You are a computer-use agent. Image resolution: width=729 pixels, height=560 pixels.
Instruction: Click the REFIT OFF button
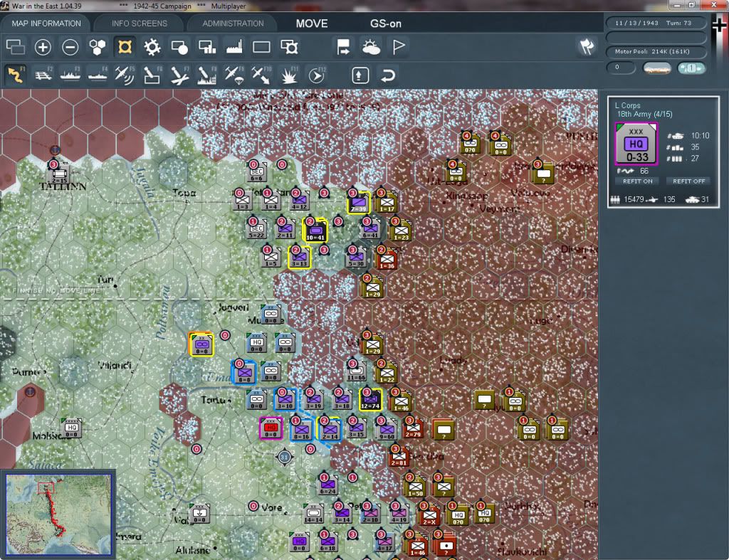click(x=688, y=181)
